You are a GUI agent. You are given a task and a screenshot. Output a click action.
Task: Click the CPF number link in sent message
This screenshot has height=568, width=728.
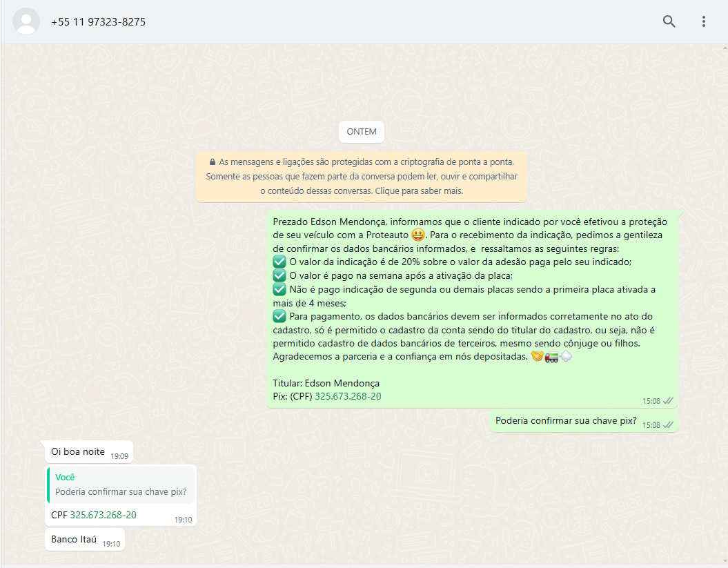click(x=348, y=396)
